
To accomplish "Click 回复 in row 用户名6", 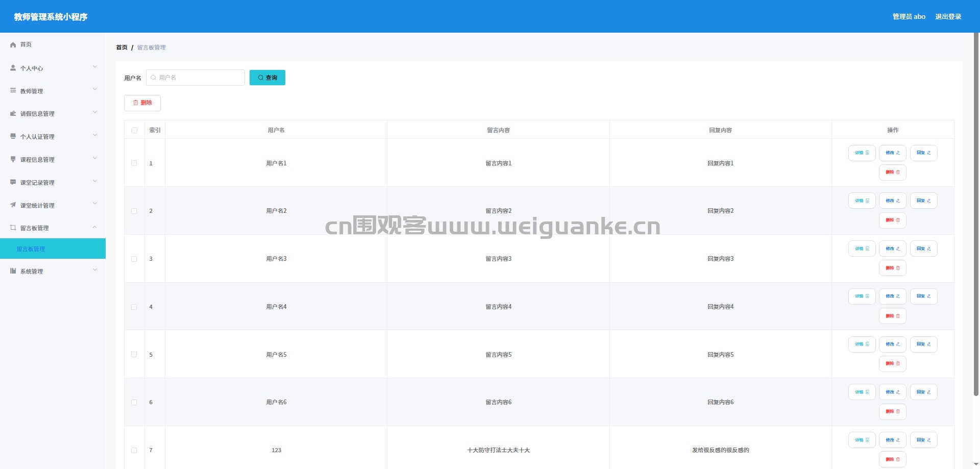I will pos(923,392).
